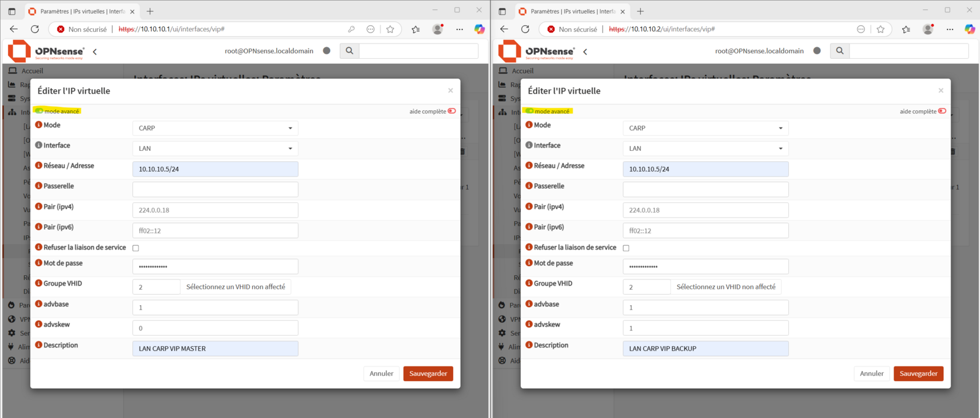
Task: Collapse the sidebar with the chevron in the right window
Action: tap(585, 51)
